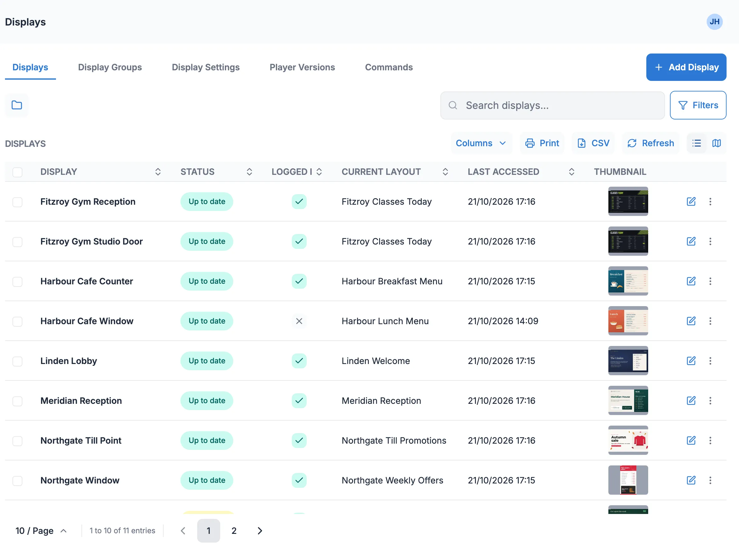
Task: Select the Northgate Window row checkbox
Action: click(x=17, y=481)
